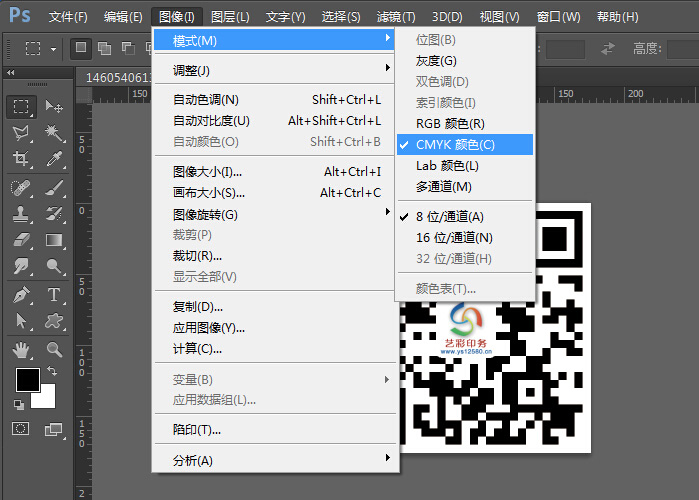Image resolution: width=699 pixels, height=500 pixels.
Task: Activate the horizontal Type tool
Action: (x=55, y=294)
